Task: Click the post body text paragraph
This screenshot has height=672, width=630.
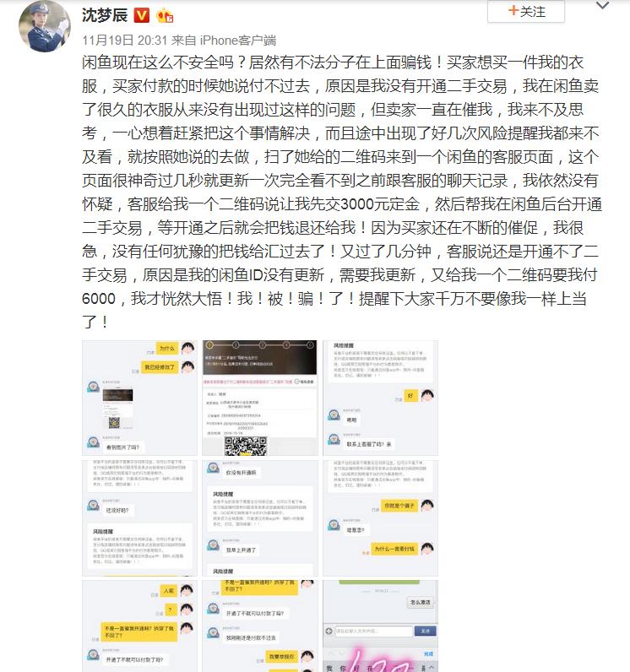Action: (341, 192)
